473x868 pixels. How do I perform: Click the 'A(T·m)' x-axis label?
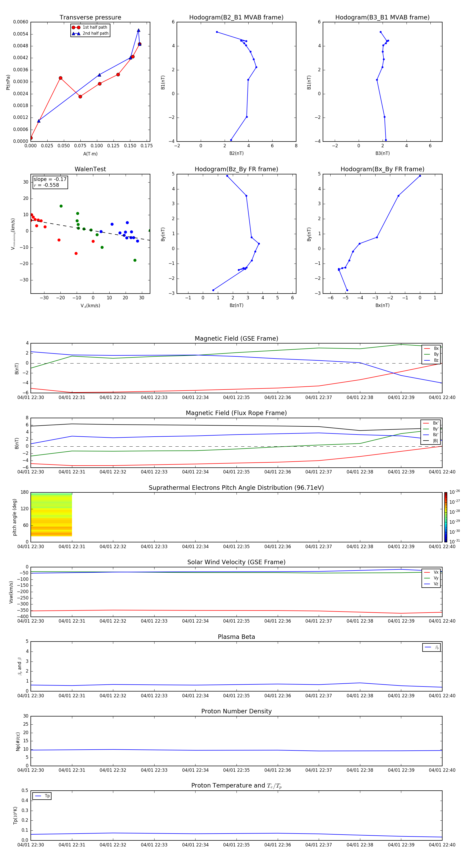point(90,154)
